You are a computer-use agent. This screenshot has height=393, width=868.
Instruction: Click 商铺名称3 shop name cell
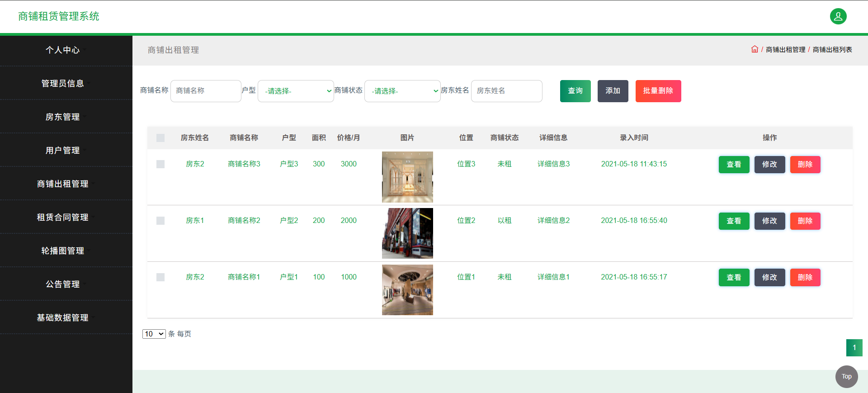coord(244,164)
